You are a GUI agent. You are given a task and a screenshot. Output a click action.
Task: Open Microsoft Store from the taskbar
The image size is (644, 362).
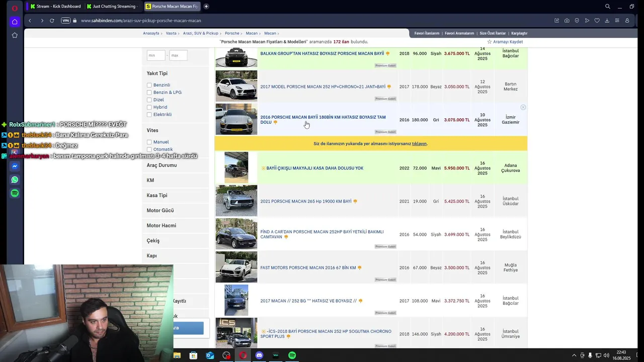pyautogui.click(x=193, y=355)
